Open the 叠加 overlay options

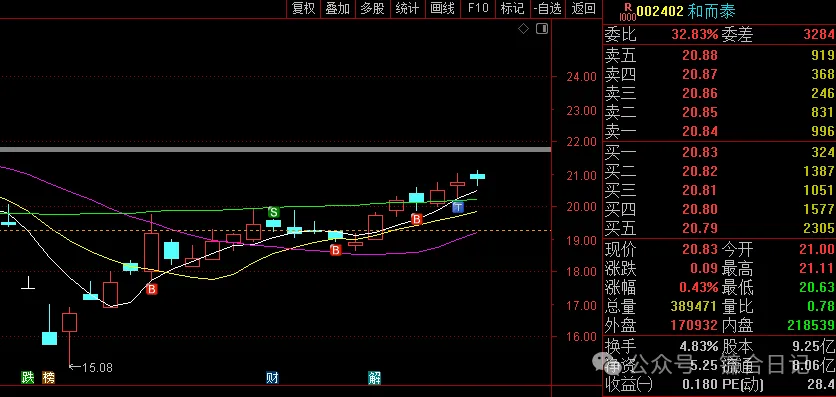point(337,8)
